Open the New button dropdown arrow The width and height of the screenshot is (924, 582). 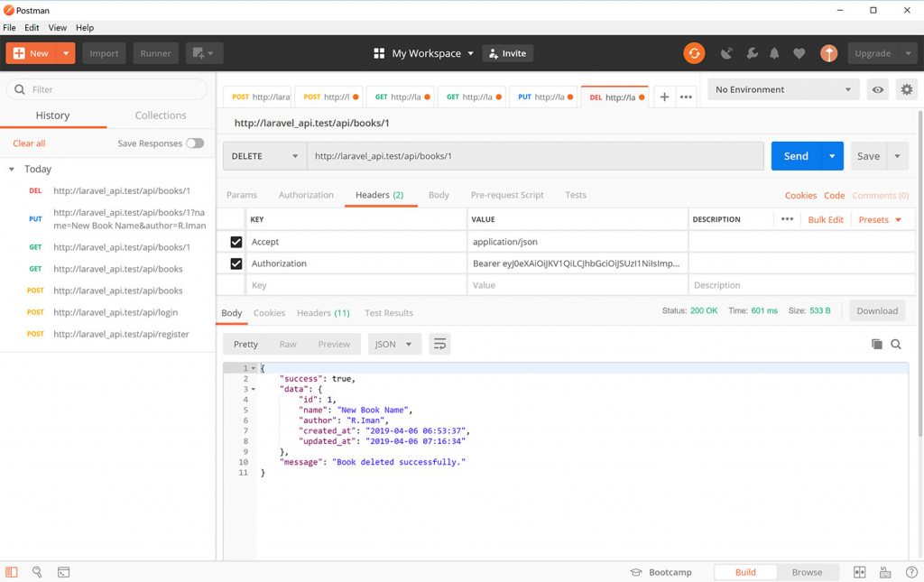(66, 53)
